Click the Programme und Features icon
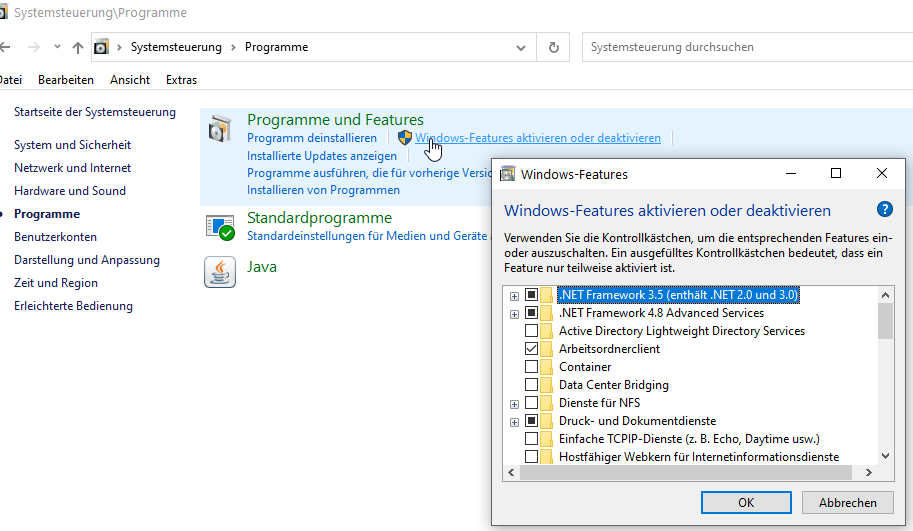The image size is (913, 531). click(220, 129)
